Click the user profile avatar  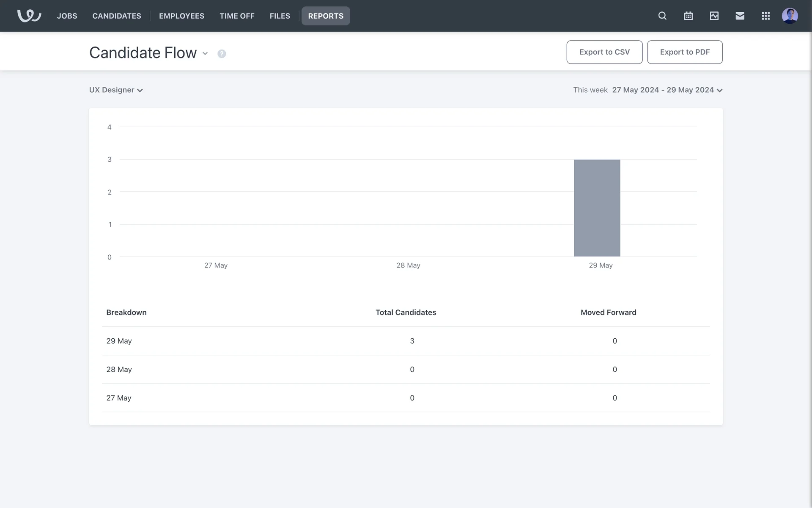[x=790, y=16]
